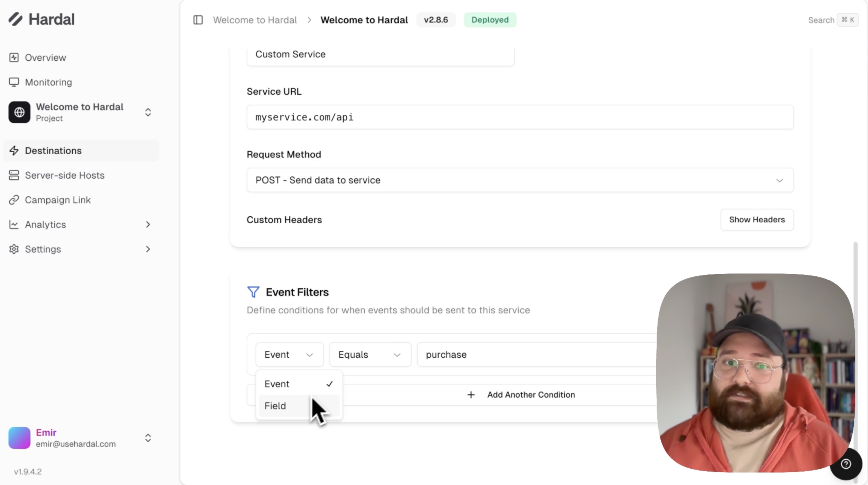868x485 pixels.
Task: Click the purchase value input field
Action: [536, 355]
